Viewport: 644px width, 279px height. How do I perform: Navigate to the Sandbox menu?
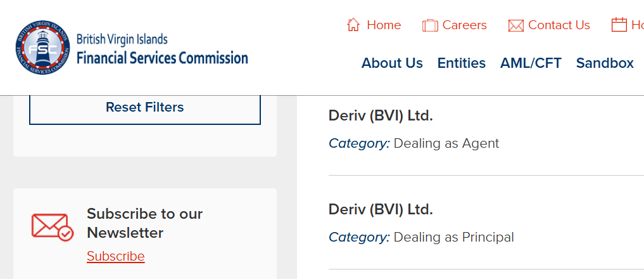605,63
